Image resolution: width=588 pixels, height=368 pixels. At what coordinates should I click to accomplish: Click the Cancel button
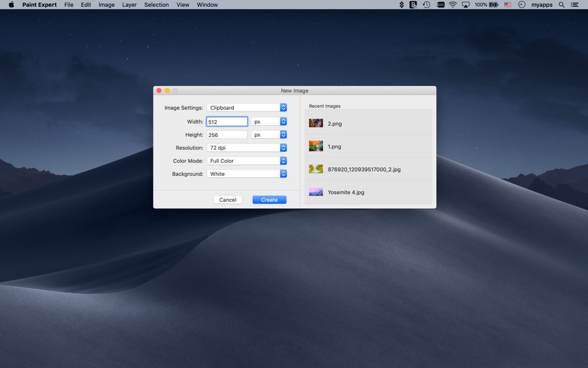point(228,199)
